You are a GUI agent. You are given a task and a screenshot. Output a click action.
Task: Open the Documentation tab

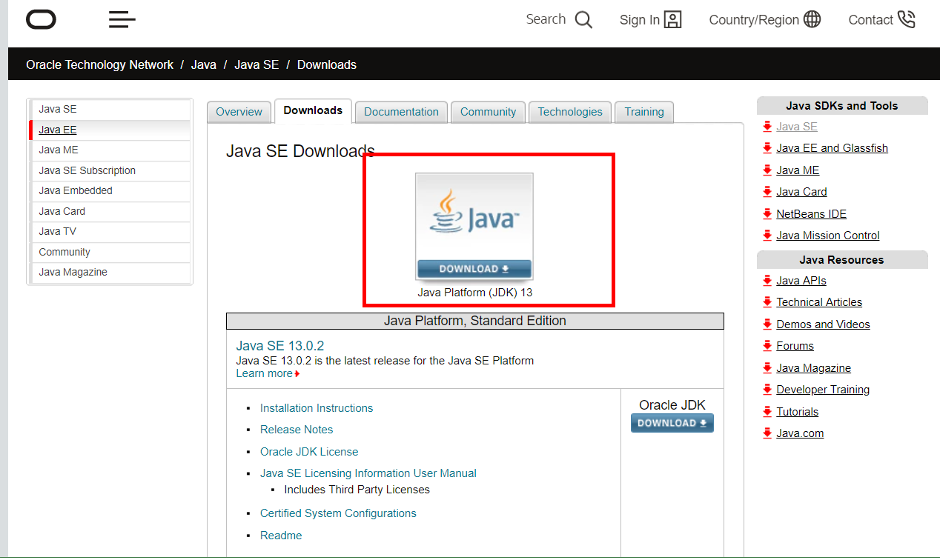(401, 112)
